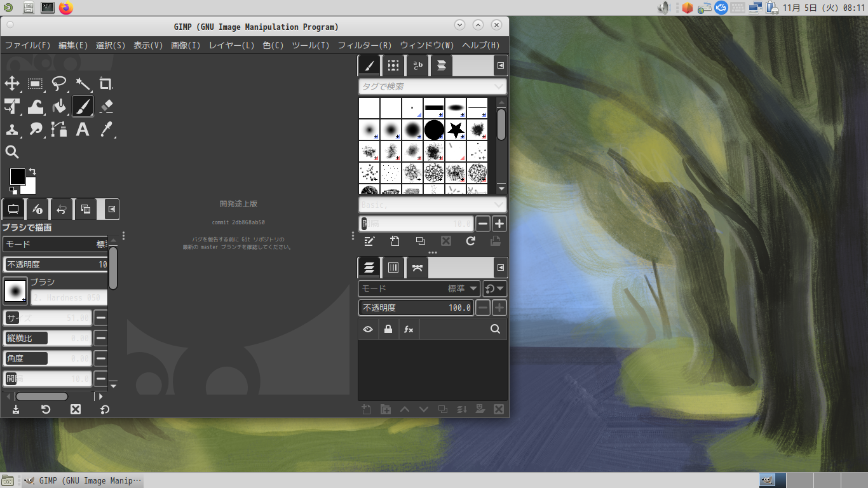Open the brush editor pencil icon
The image size is (868, 488).
369,241
